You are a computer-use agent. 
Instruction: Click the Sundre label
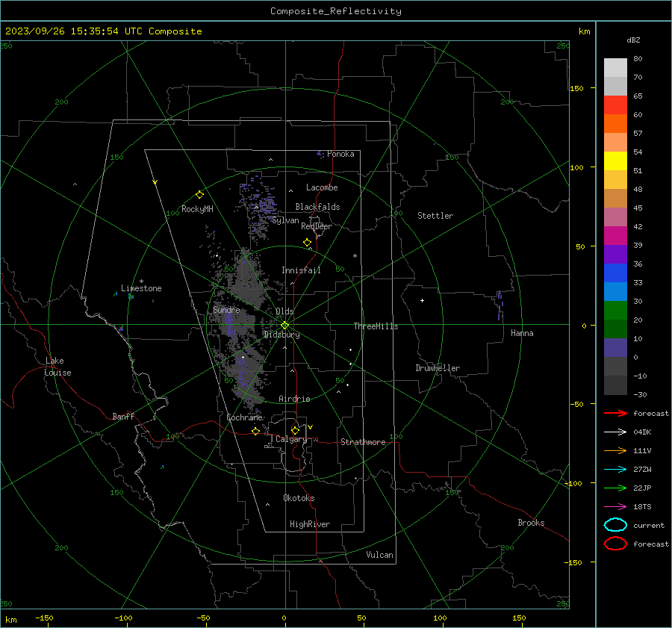(226, 310)
